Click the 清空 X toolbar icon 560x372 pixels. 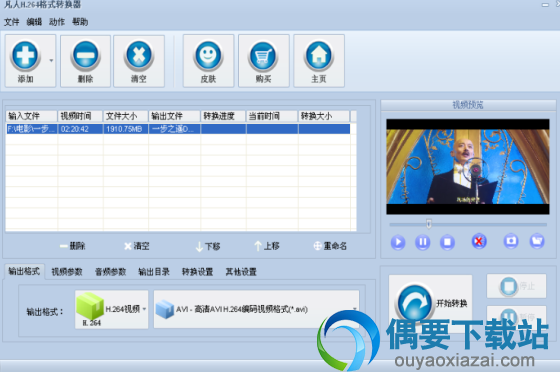pos(139,55)
